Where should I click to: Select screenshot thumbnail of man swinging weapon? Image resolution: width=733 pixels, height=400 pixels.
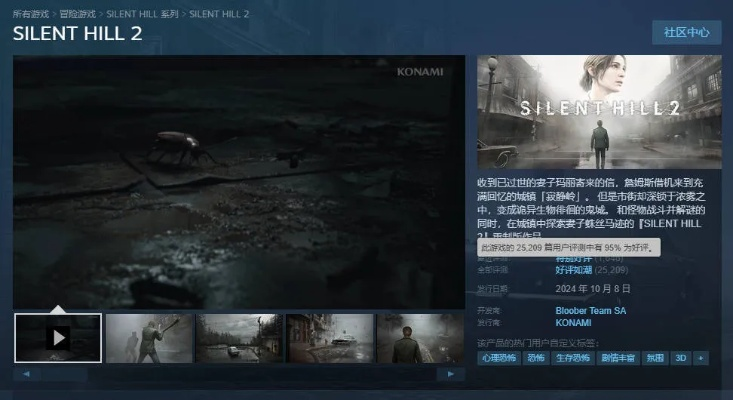(x=149, y=338)
